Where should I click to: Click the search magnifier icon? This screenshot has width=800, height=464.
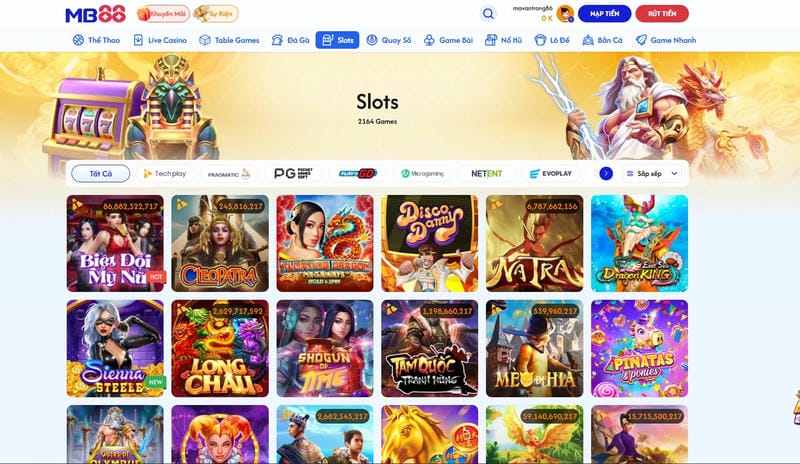pos(488,14)
